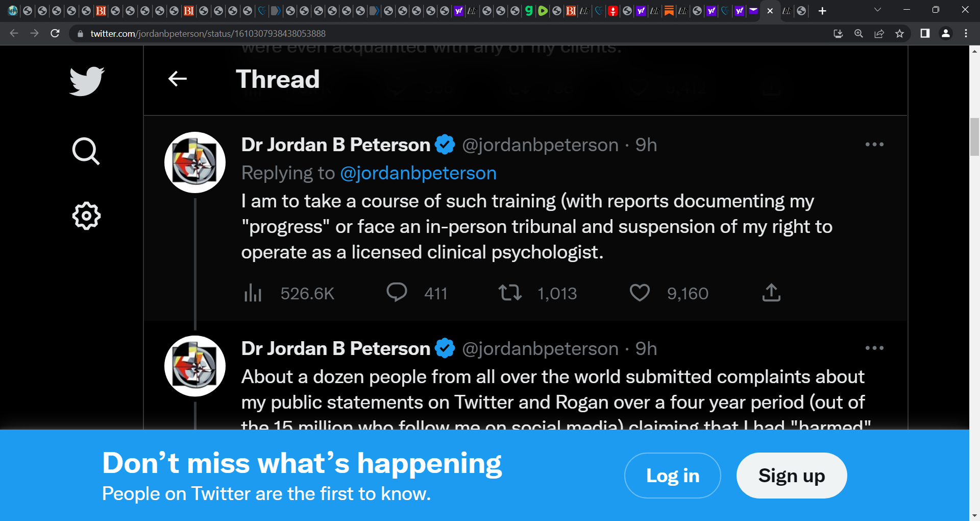Image resolution: width=980 pixels, height=521 pixels.
Task: Reply to the 'take a course' tweet
Action: [x=397, y=293]
